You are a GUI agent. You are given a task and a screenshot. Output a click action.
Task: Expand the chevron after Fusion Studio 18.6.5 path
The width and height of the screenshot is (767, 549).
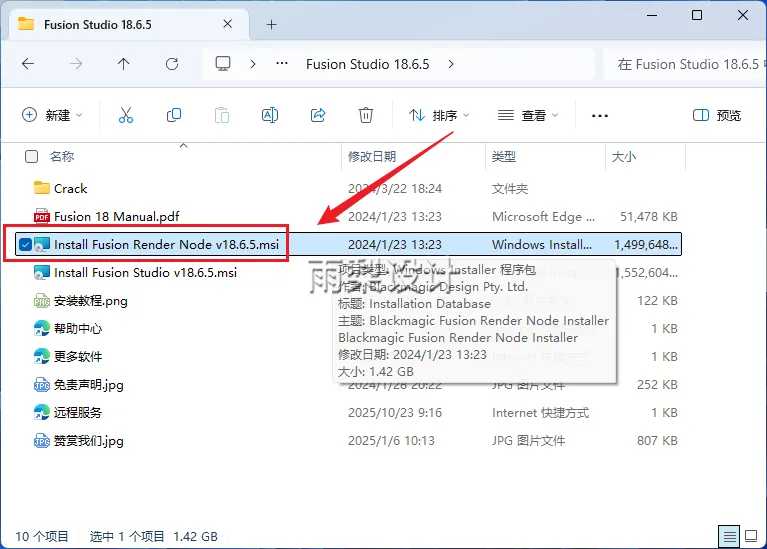[x=451, y=64]
